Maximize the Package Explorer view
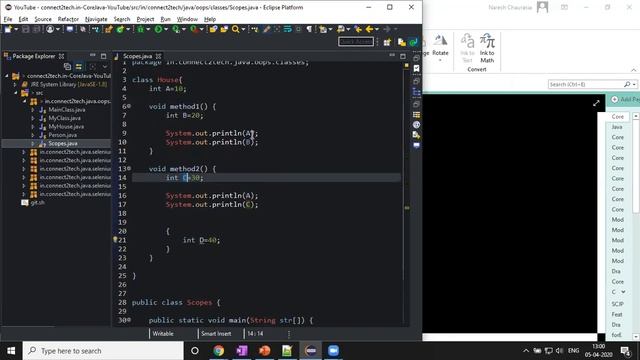This screenshot has height=360, width=640. point(103,56)
